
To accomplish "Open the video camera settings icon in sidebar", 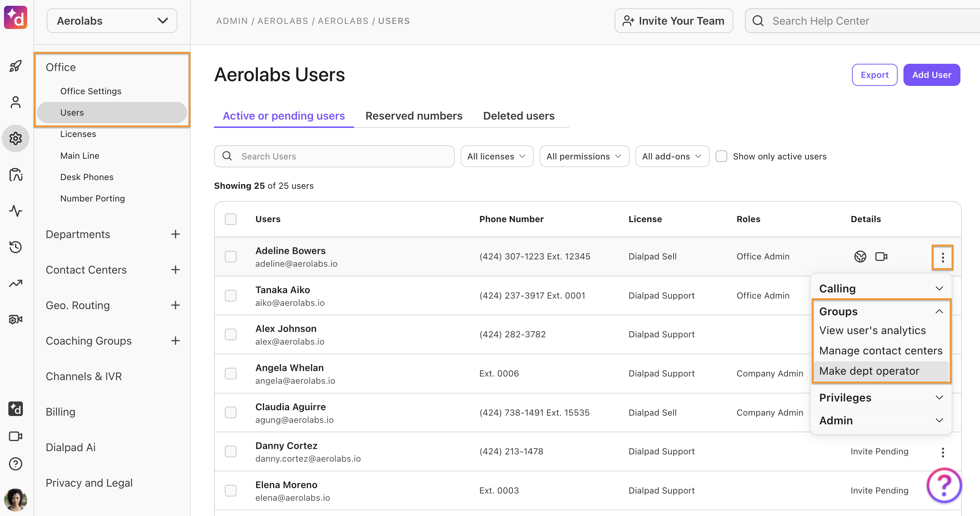I will 16,320.
